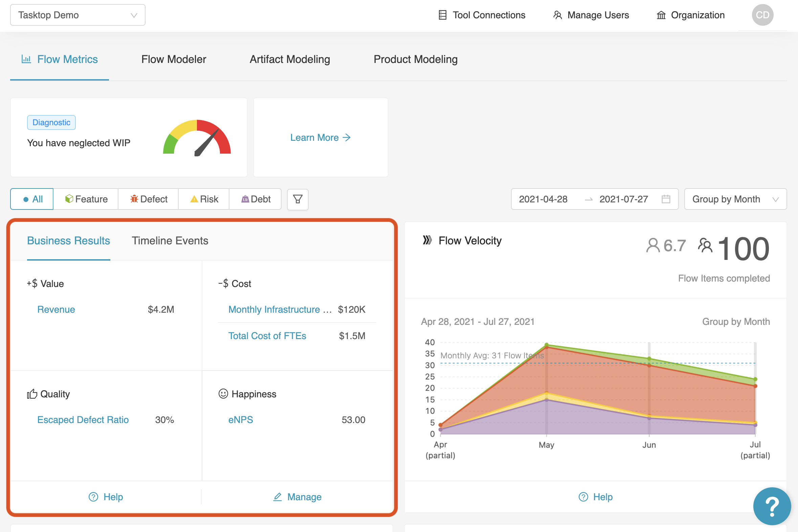Filter by Defect items
798x532 pixels.
tap(148, 199)
